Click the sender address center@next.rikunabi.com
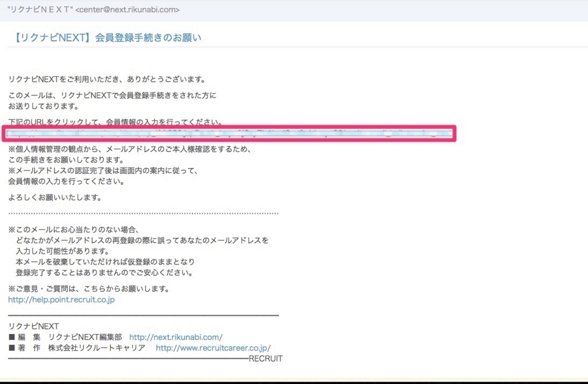The width and height of the screenshot is (588, 384). (x=127, y=10)
